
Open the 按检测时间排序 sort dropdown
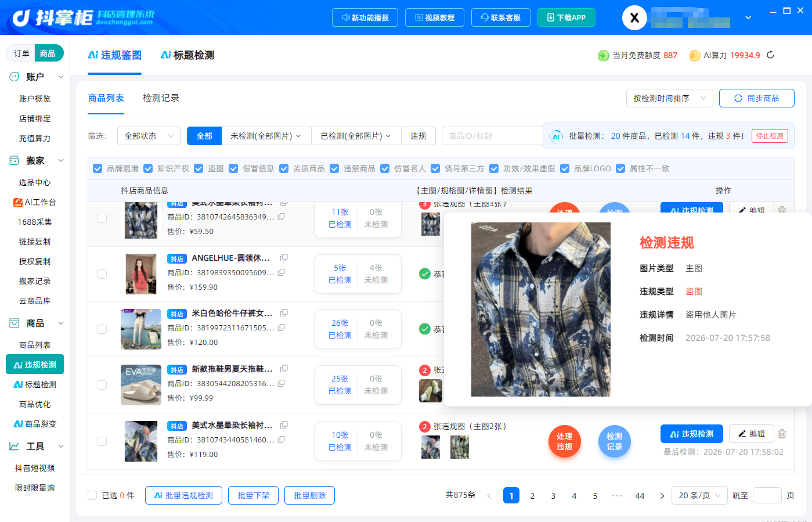(x=670, y=98)
